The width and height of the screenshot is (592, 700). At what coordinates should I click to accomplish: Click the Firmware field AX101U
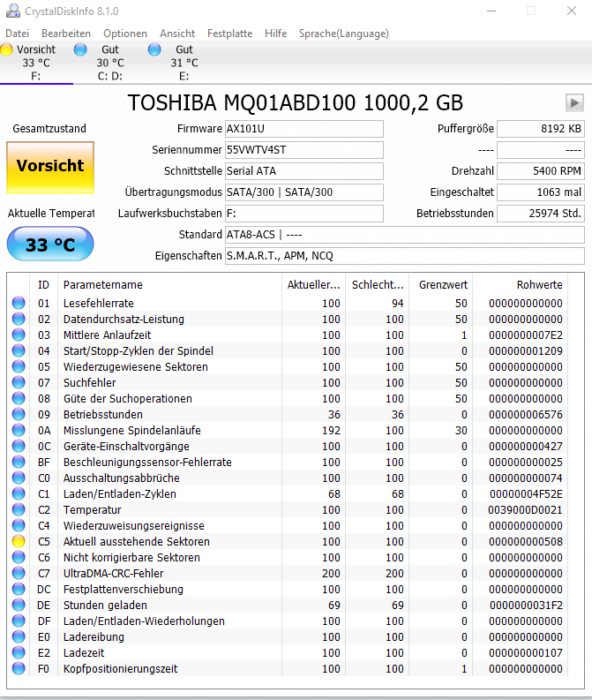(x=304, y=129)
